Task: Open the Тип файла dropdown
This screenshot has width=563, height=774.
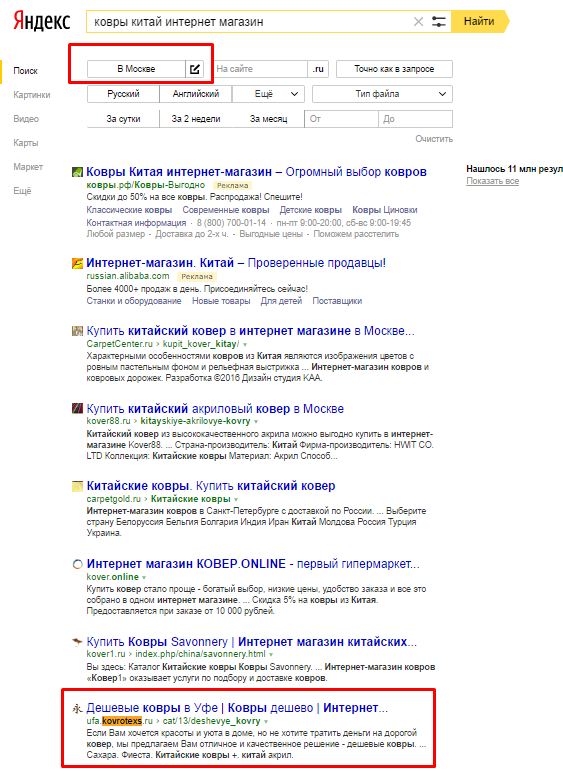Action: point(382,94)
